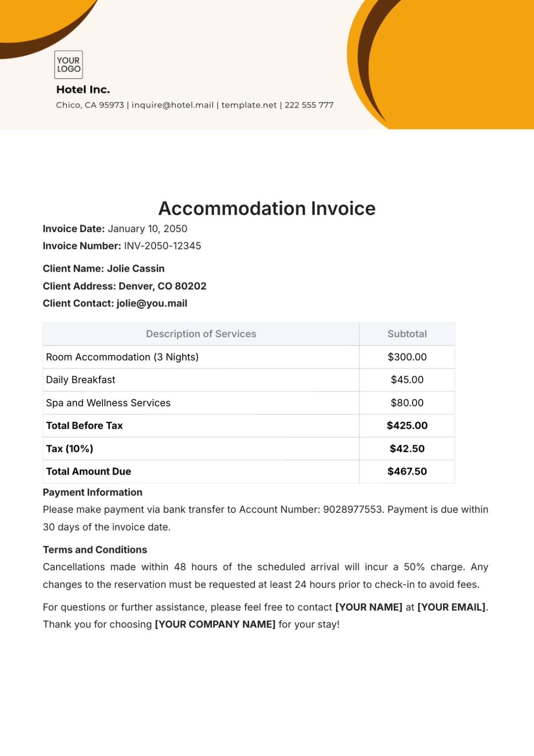Click the Subtotal column header
The height and width of the screenshot is (756, 534).
(x=407, y=334)
